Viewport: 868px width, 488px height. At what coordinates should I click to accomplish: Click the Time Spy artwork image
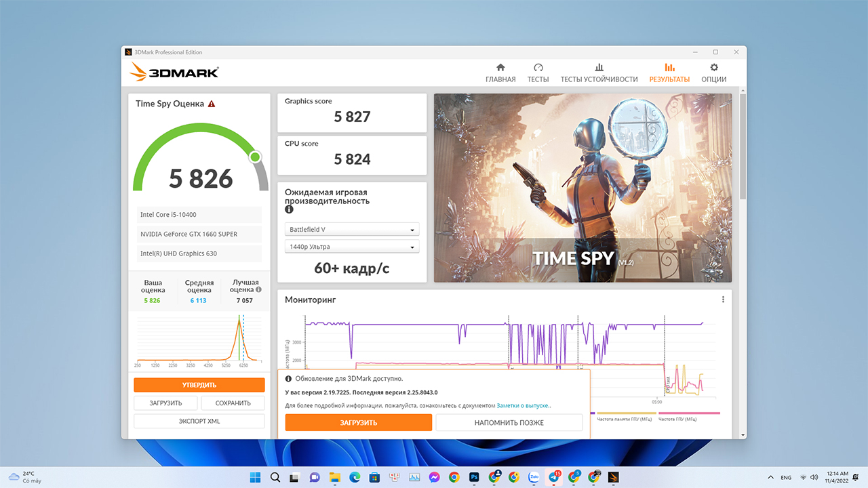tap(583, 188)
